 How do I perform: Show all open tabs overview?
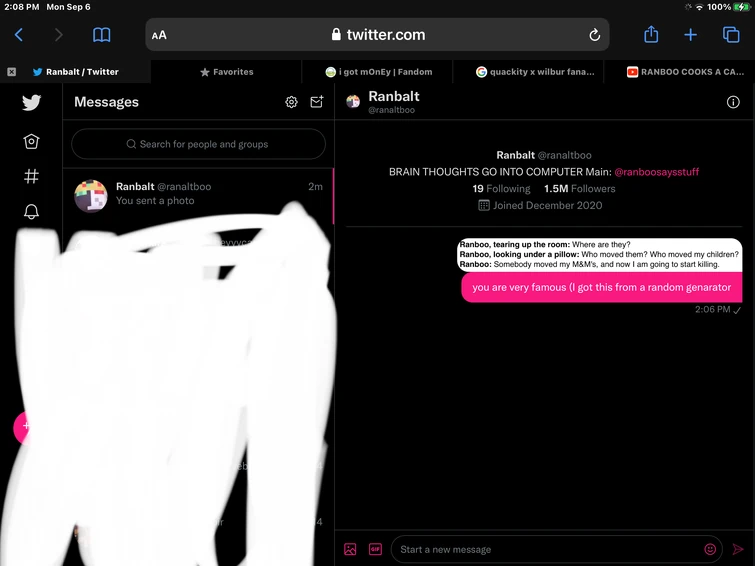pyautogui.click(x=731, y=35)
